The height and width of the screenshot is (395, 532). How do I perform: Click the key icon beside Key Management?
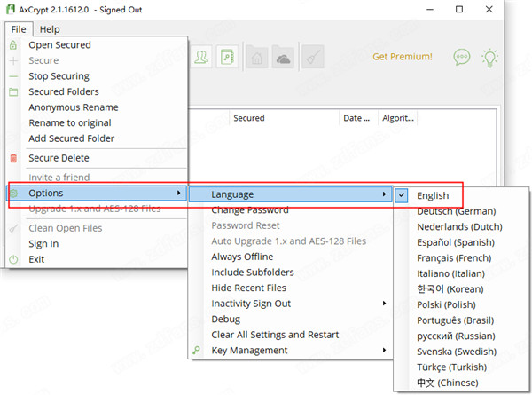[x=196, y=350]
